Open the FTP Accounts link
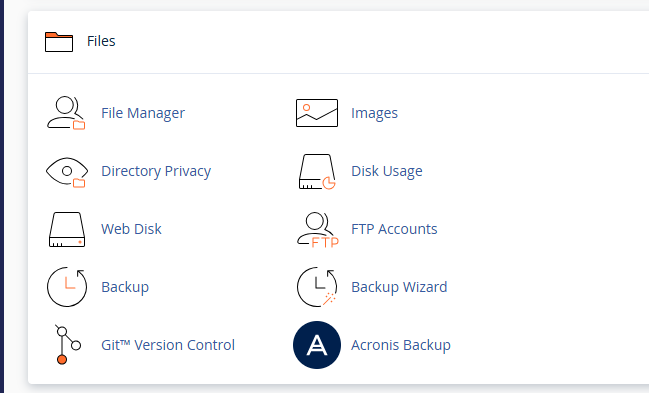The height and width of the screenshot is (393, 649). 394,229
